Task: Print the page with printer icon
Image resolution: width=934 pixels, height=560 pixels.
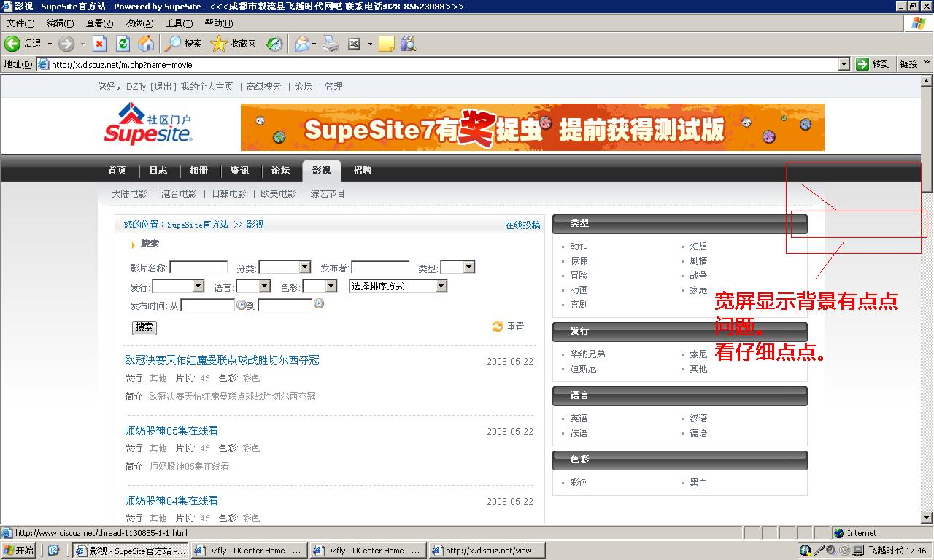Action: tap(331, 44)
